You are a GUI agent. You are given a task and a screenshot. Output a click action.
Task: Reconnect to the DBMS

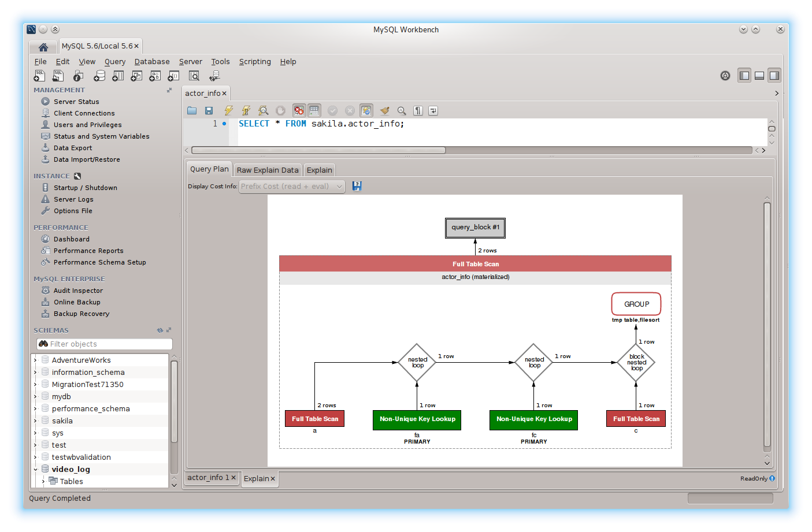(x=214, y=76)
